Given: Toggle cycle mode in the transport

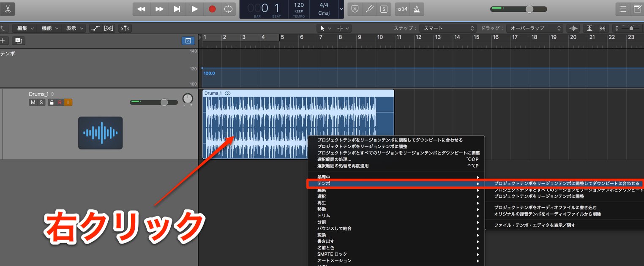Looking at the screenshot, I should pos(228,9).
